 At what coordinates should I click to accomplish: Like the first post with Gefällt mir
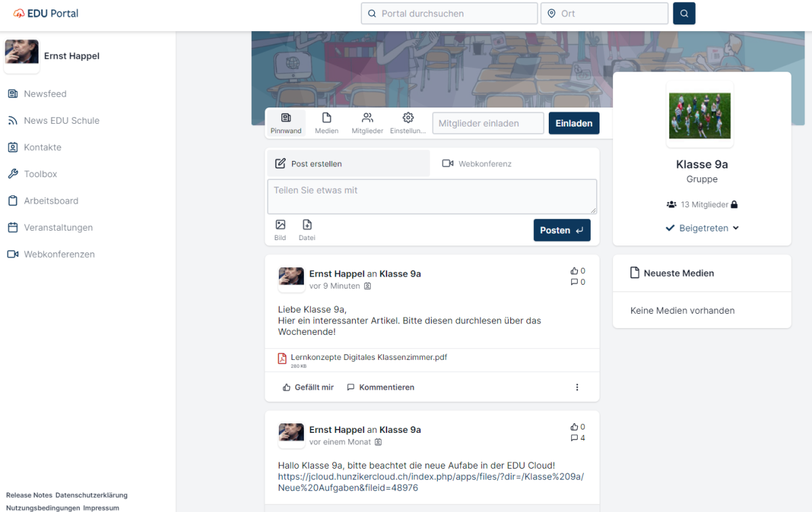click(x=308, y=388)
